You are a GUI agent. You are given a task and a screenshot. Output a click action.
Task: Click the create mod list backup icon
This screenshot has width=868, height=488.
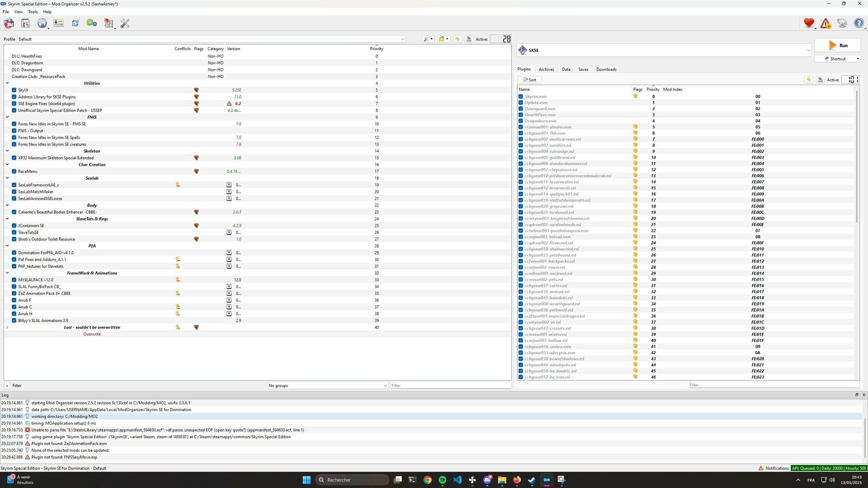coord(469,39)
